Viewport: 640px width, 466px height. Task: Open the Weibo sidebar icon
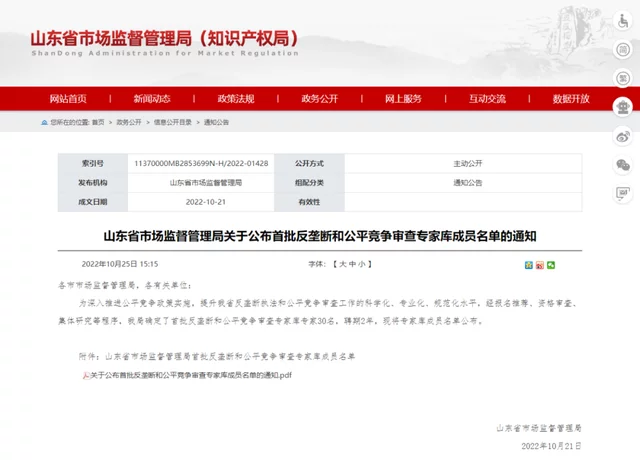tap(623, 136)
